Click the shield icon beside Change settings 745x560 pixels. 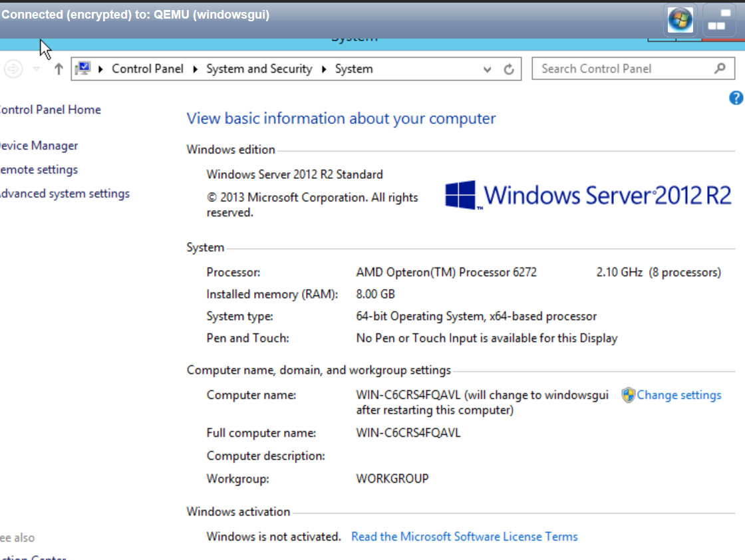point(628,395)
